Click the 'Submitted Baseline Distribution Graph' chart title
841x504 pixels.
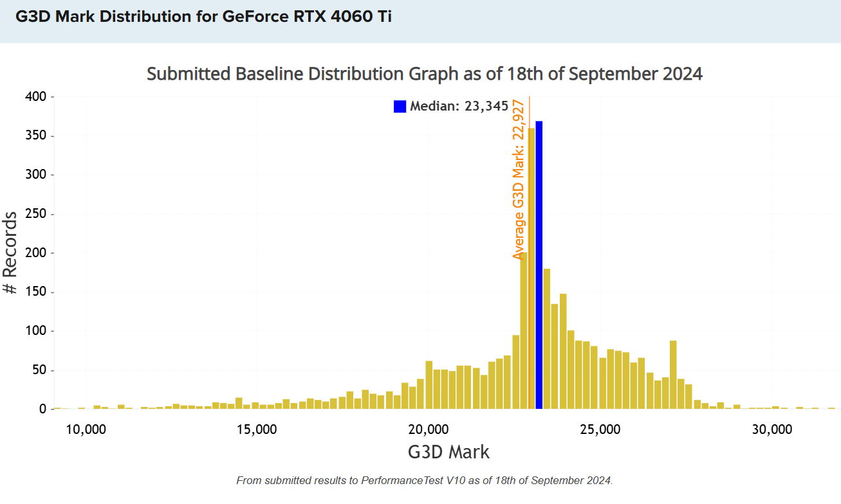point(425,74)
